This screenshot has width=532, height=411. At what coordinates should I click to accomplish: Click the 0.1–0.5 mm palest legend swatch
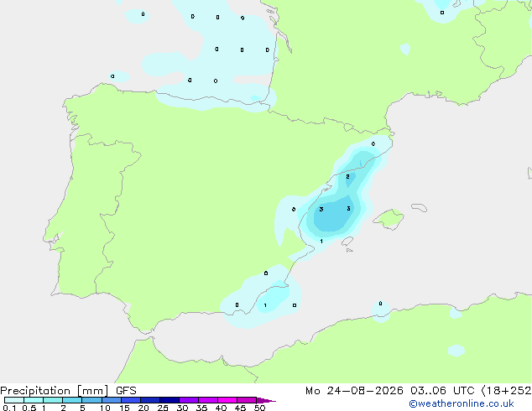[14, 400]
